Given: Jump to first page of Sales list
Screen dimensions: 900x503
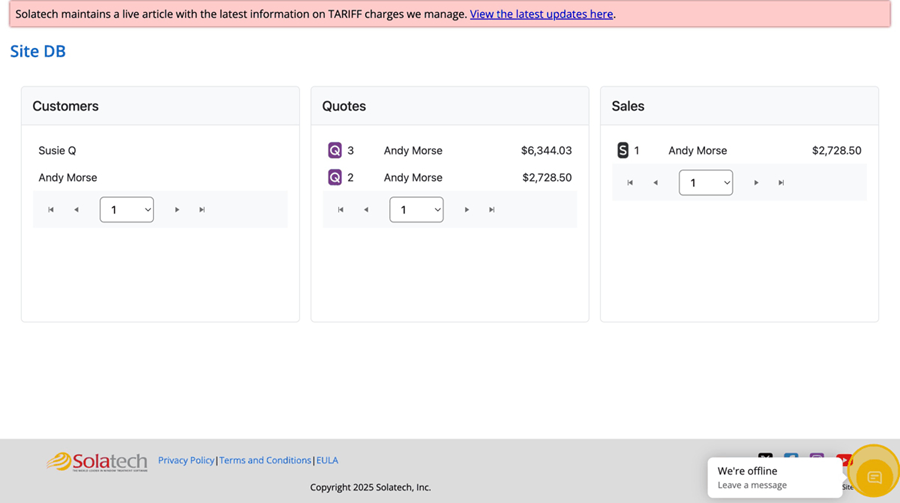Looking at the screenshot, I should point(630,183).
